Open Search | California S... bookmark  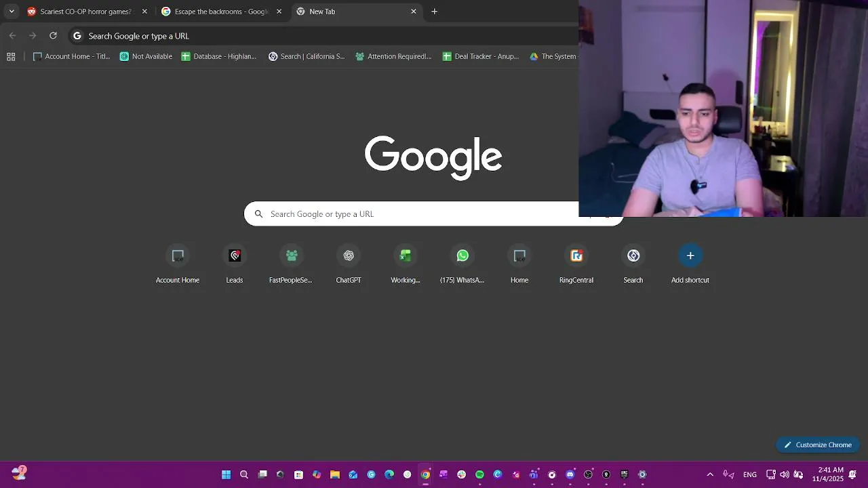pos(307,56)
